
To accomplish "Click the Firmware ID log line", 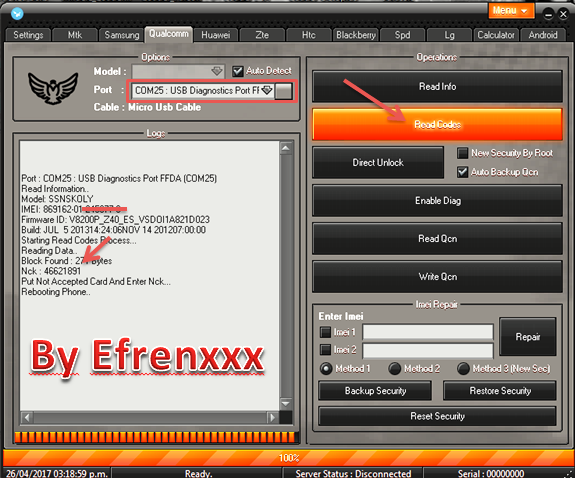I will pyautogui.click(x=116, y=219).
